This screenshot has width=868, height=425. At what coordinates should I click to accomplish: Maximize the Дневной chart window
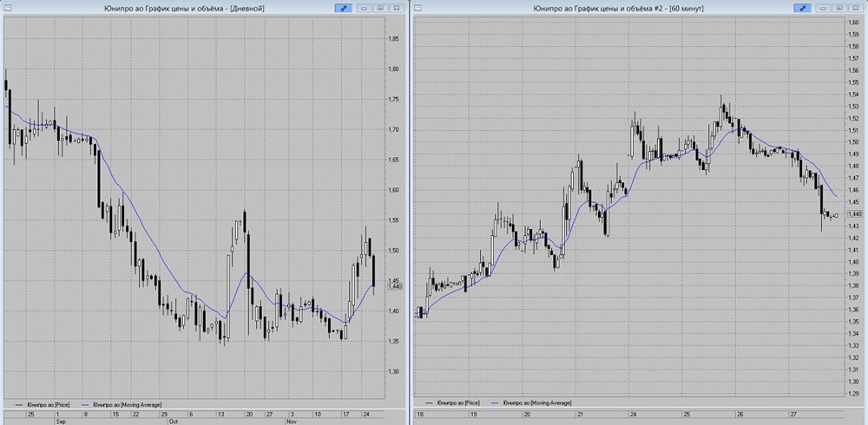point(380,8)
